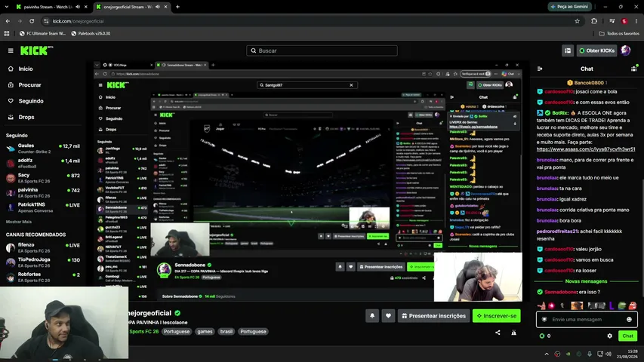Insert the purple L emote
The height and width of the screenshot is (362, 644).
tap(612, 305)
